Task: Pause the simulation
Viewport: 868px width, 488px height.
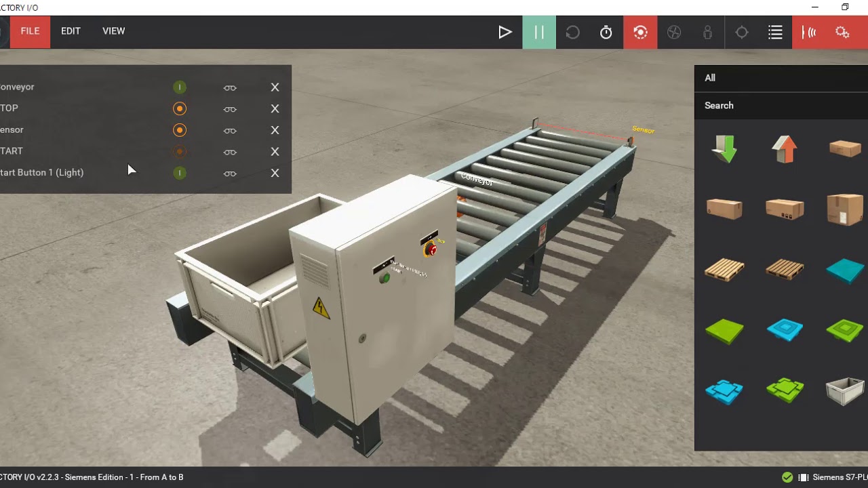Action: [x=539, y=32]
